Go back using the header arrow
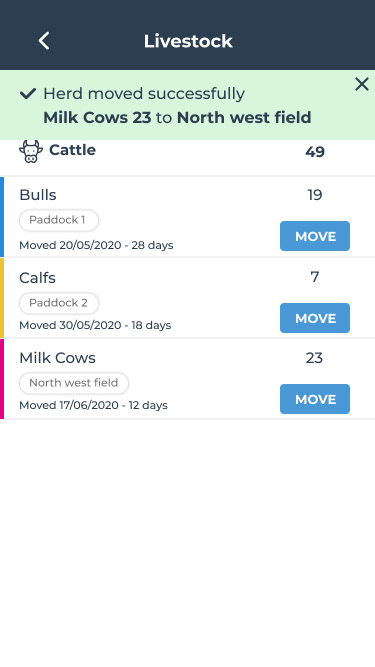This screenshot has height=667, width=375. [x=44, y=41]
